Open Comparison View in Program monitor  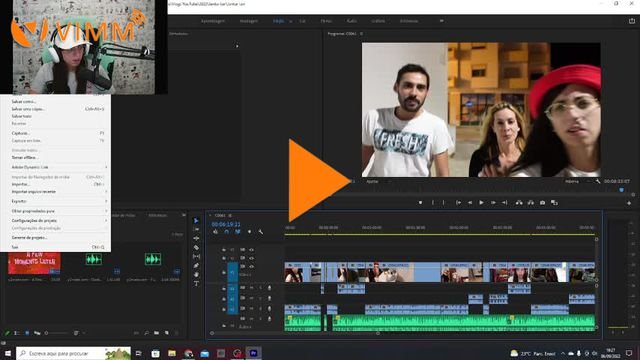554,202
